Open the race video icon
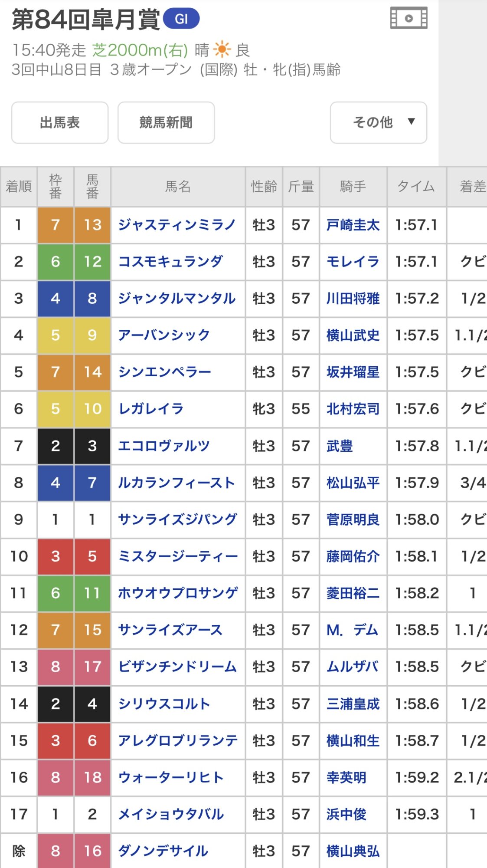The height and width of the screenshot is (868, 487). point(409,18)
